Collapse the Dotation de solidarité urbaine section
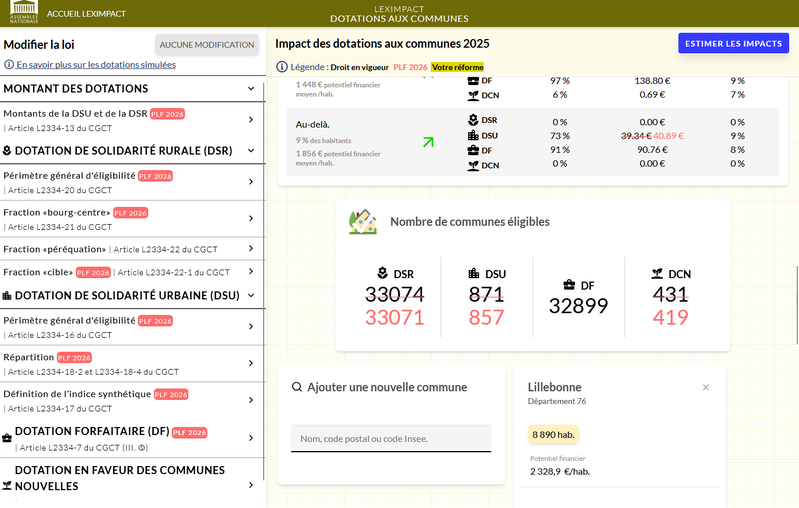 pos(251,296)
